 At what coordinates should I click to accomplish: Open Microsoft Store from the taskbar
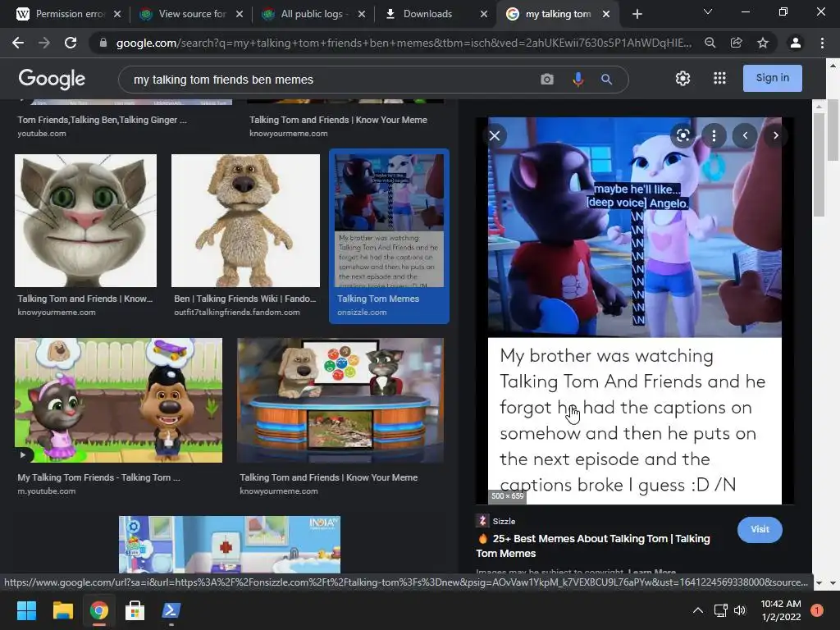(135, 610)
